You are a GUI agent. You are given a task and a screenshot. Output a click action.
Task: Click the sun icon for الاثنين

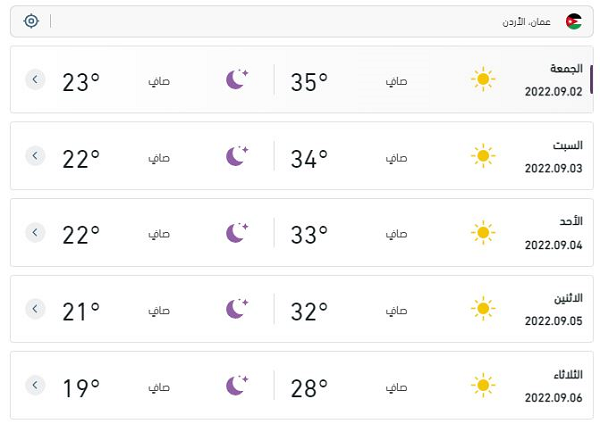483,309
